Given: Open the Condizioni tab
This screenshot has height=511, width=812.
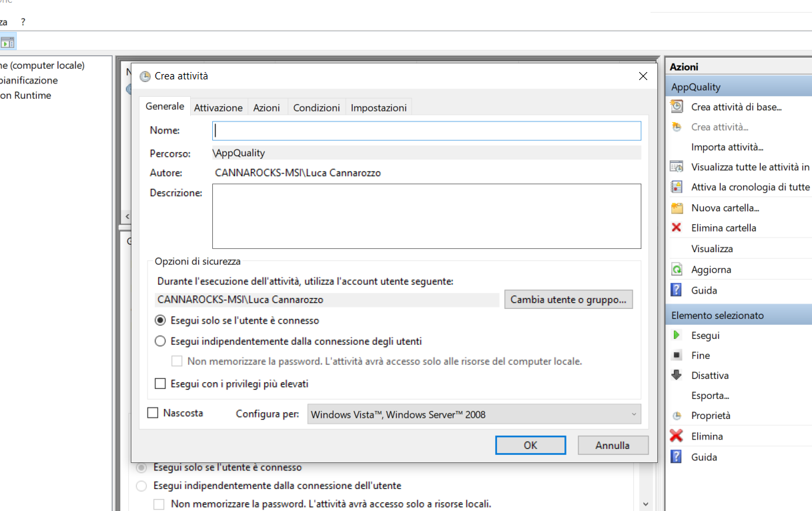Looking at the screenshot, I should 317,107.
